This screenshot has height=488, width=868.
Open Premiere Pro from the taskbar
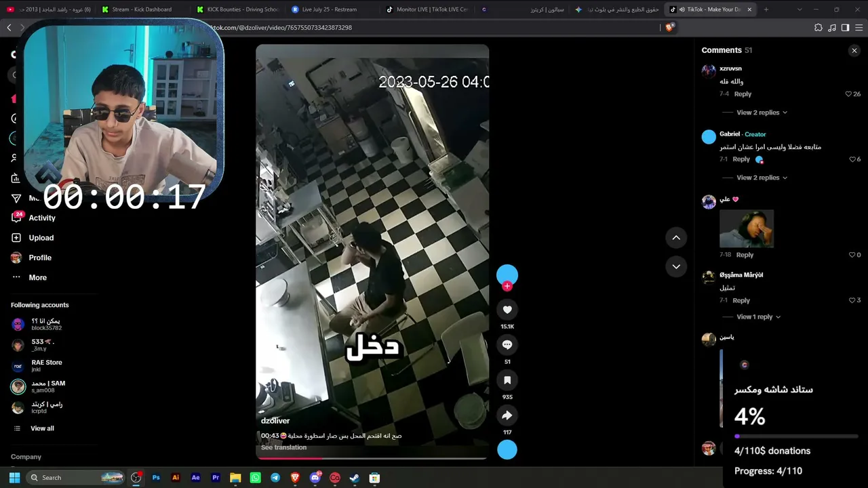tap(216, 478)
